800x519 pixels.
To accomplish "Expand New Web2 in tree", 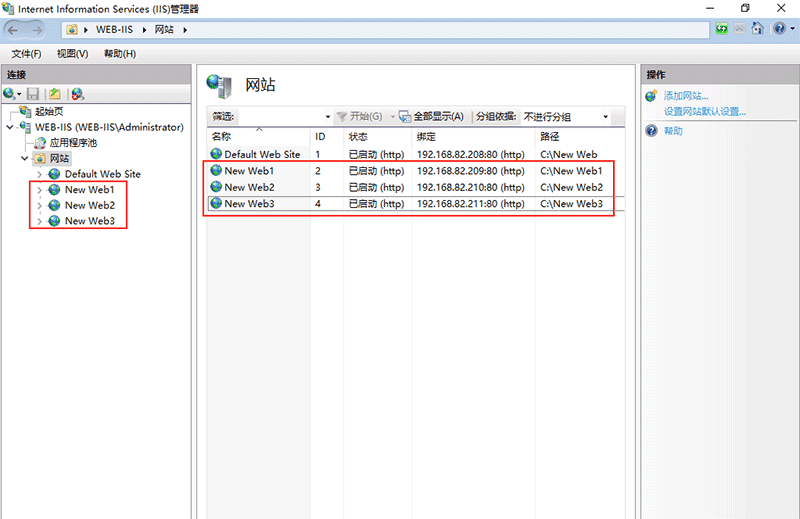I will click(x=39, y=206).
